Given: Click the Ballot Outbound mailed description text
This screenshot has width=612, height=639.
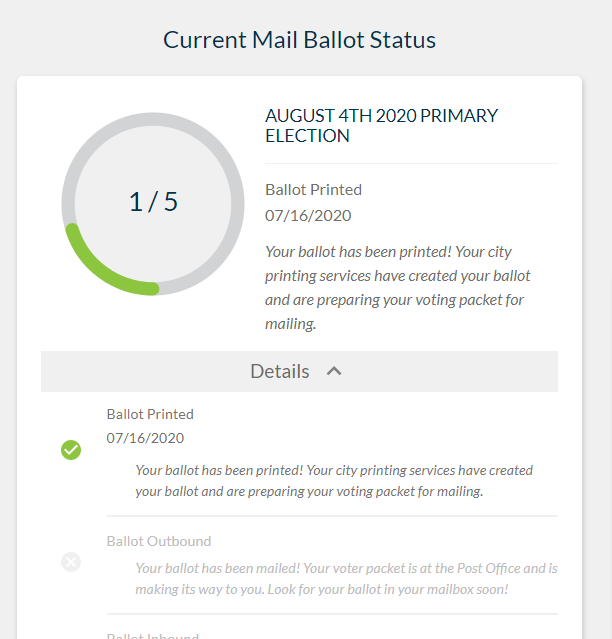Looking at the screenshot, I should click(x=346, y=579).
